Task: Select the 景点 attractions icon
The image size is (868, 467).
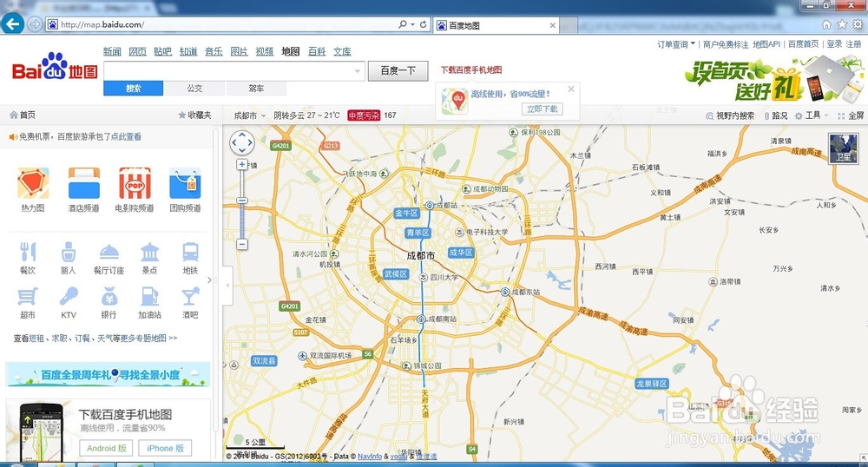Action: pyautogui.click(x=149, y=252)
